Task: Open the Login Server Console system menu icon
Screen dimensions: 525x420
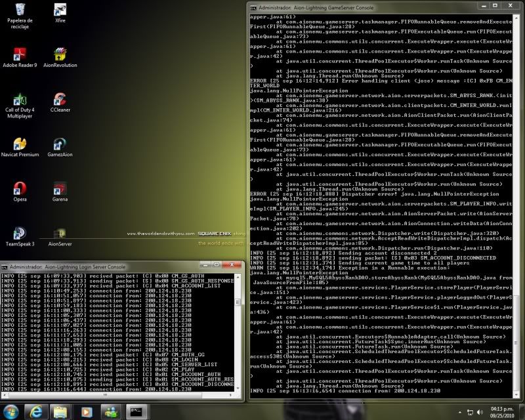Action: (x=5, y=267)
